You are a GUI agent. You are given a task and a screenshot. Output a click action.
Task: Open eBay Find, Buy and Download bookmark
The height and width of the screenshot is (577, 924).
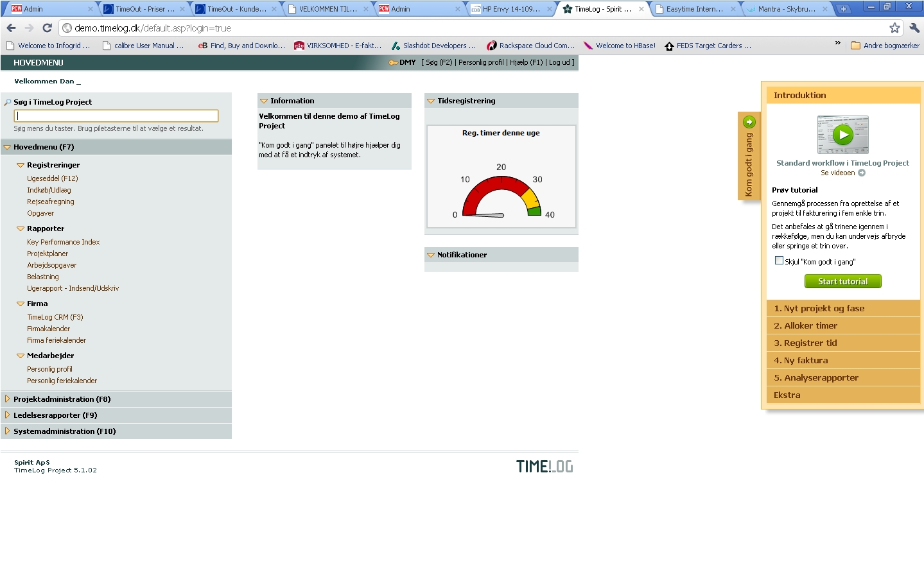click(241, 46)
